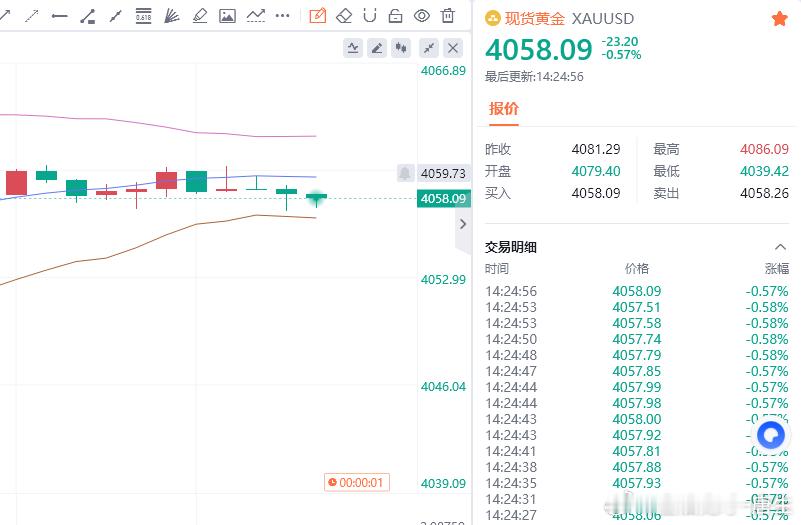Toggle drawings visibility with eye icon

pyautogui.click(x=421, y=16)
